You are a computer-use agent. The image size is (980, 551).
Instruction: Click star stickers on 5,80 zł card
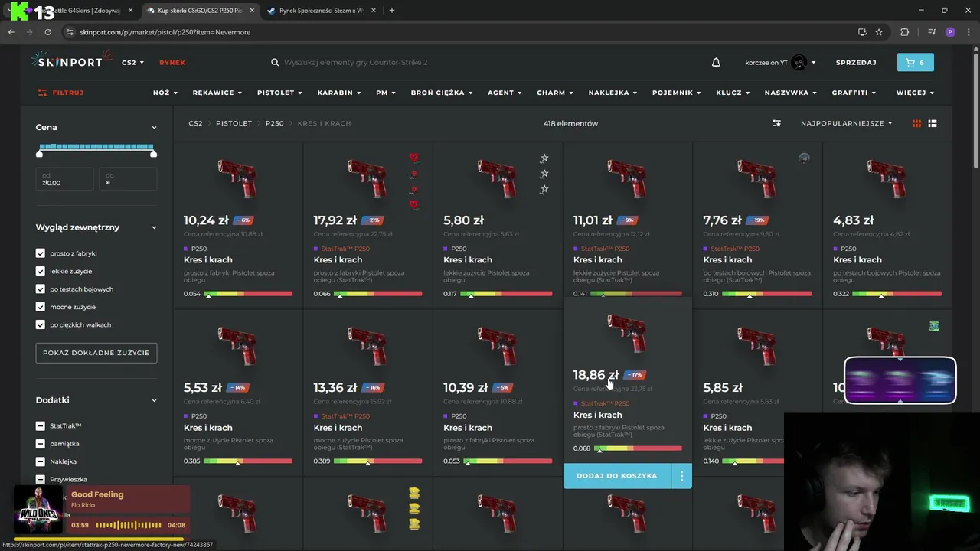click(x=544, y=174)
